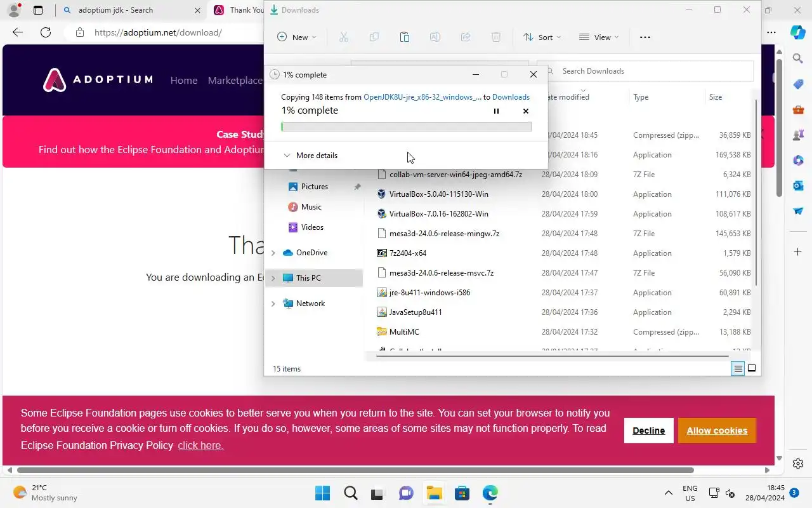
Task: Click the Share icon in toolbar
Action: click(x=466, y=37)
